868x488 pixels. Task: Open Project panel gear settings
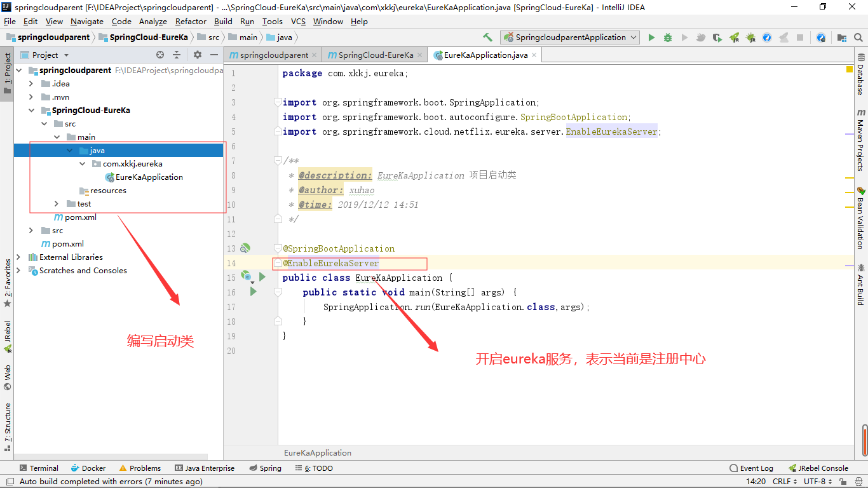[x=198, y=55]
